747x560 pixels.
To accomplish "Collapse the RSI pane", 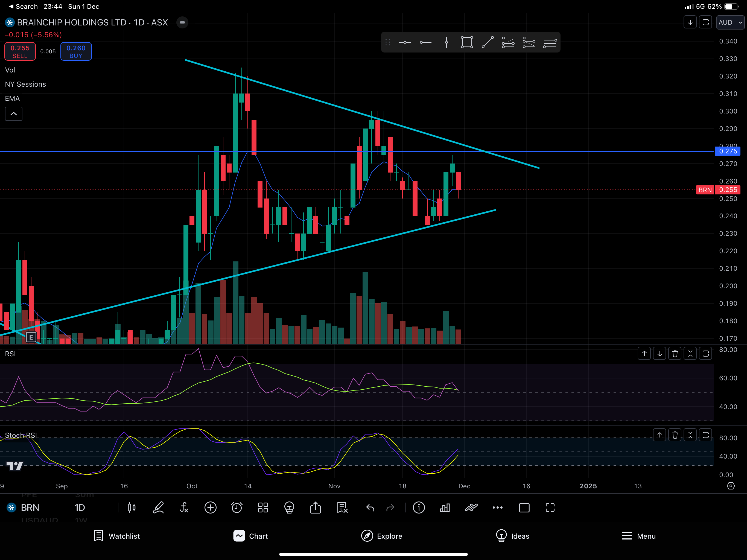I will (690, 354).
